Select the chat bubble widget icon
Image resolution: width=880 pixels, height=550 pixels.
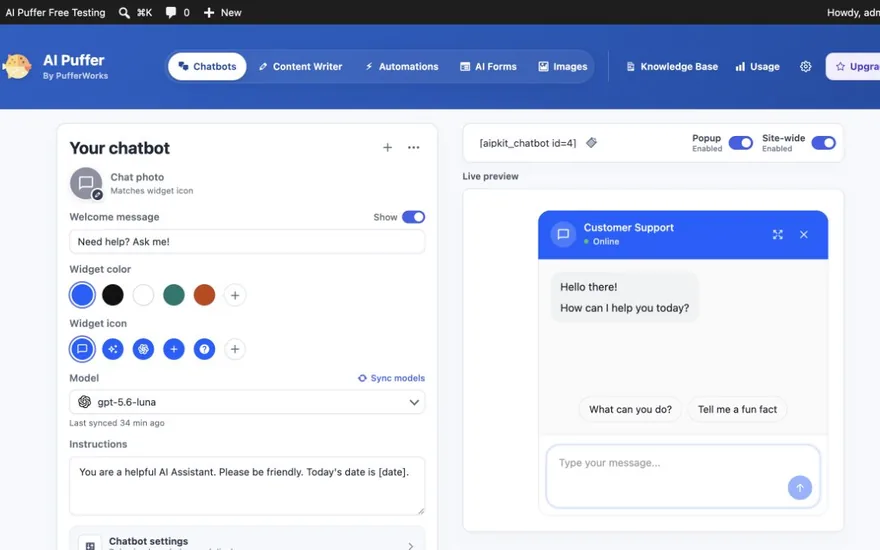(82, 349)
